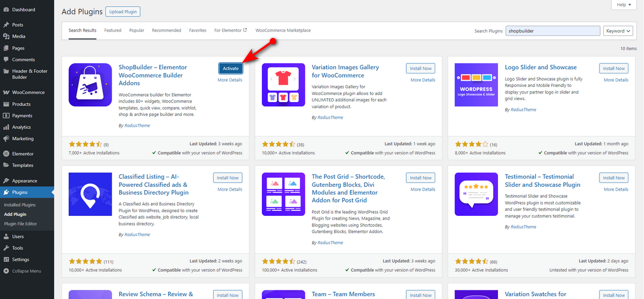The height and width of the screenshot is (299, 644).
Task: Click the Settings sliders icon
Action: coord(6,259)
